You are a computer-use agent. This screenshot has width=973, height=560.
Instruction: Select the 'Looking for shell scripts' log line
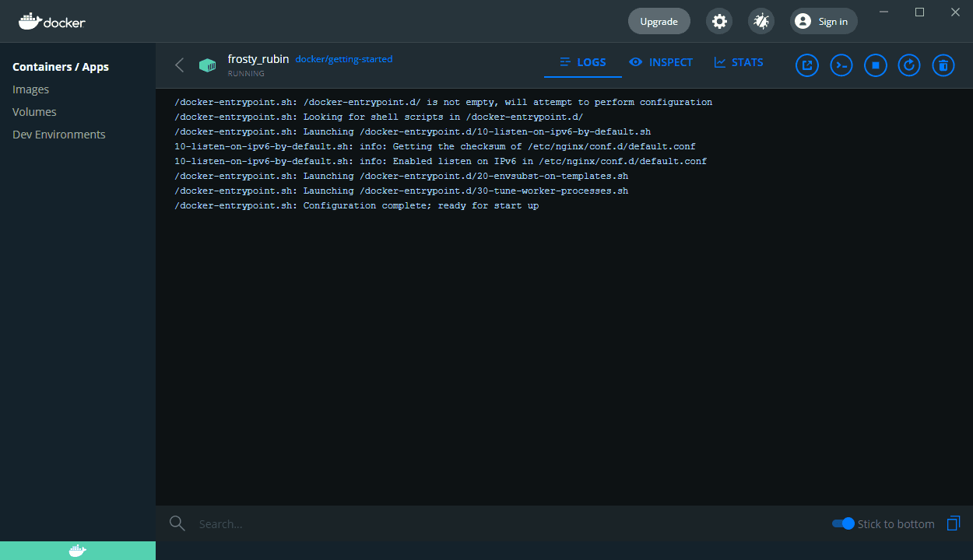(x=379, y=117)
